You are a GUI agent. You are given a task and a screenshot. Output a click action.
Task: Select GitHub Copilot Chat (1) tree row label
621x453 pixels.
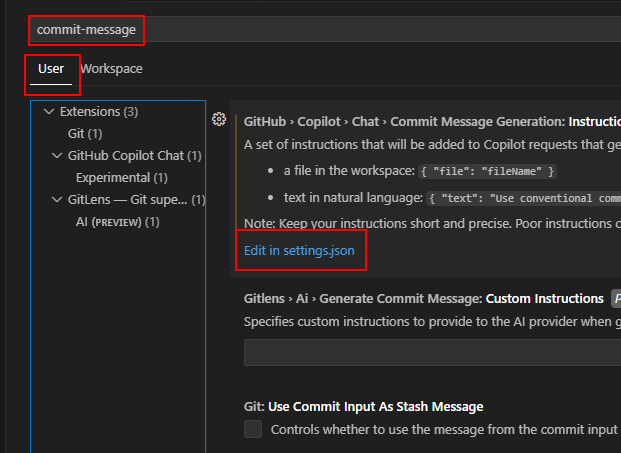click(134, 156)
